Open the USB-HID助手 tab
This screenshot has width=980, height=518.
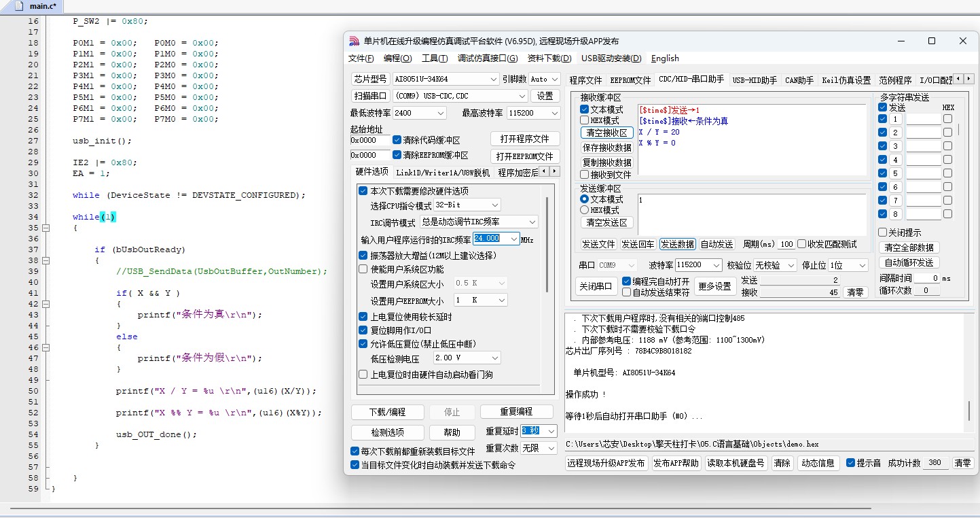coord(754,80)
